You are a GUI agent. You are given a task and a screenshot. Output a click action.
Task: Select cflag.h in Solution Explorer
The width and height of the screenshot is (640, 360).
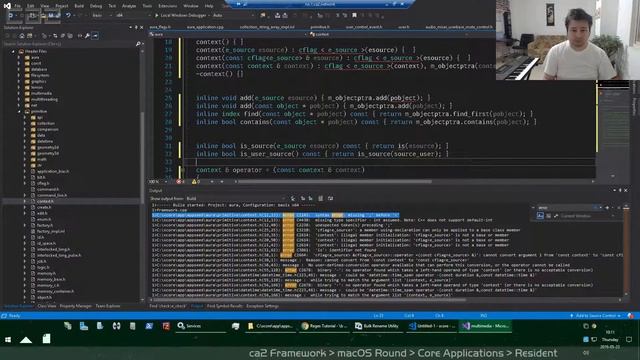click(43, 183)
